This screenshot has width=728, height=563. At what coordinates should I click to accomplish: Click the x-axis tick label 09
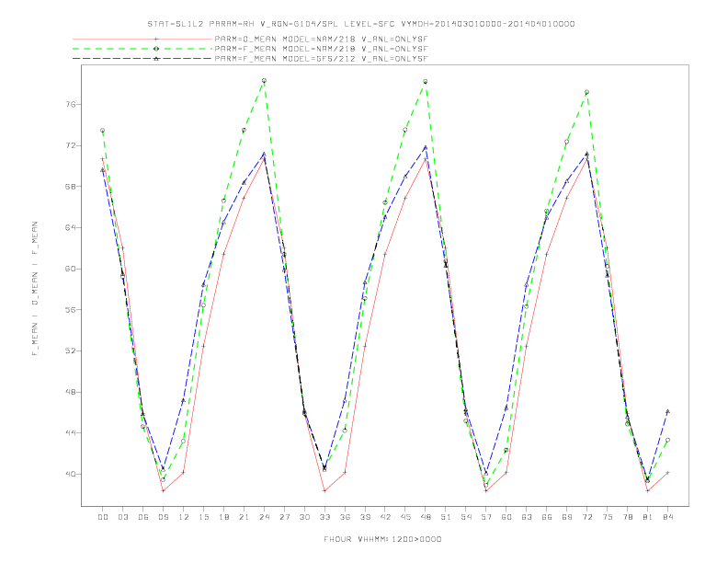(x=163, y=517)
